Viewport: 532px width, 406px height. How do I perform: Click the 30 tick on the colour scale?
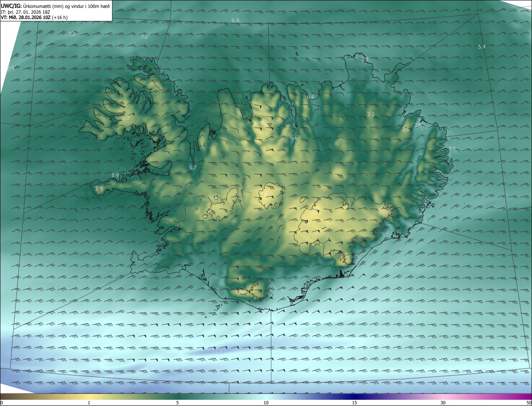click(443, 403)
